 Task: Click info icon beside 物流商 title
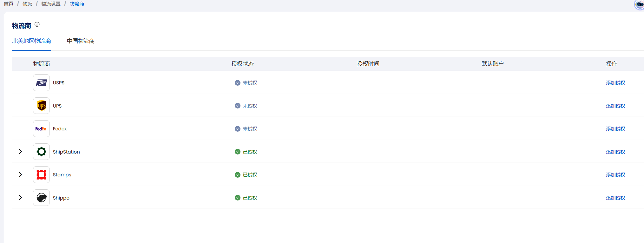[37, 24]
